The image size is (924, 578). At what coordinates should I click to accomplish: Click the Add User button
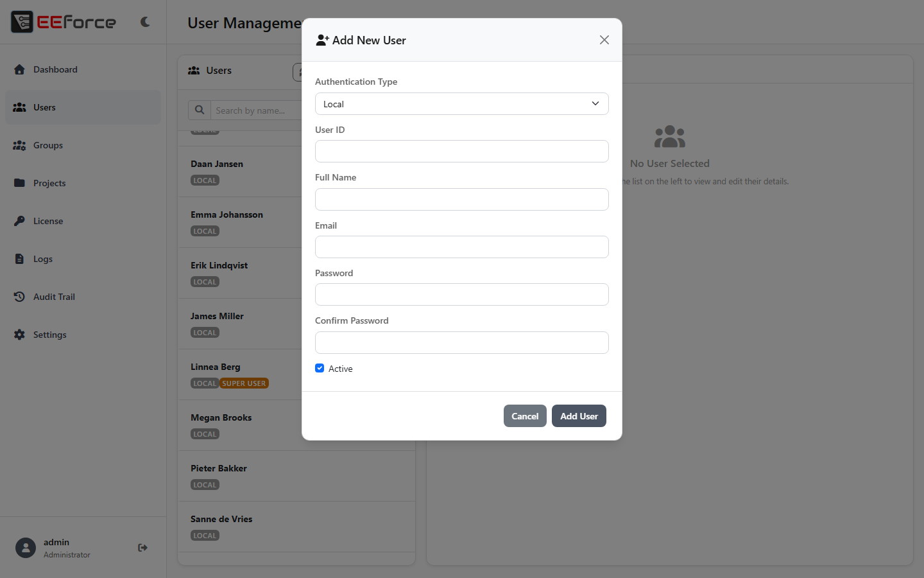(579, 416)
